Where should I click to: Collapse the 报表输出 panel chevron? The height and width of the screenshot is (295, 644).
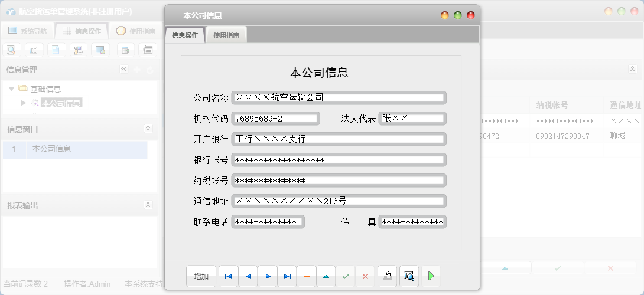point(148,204)
